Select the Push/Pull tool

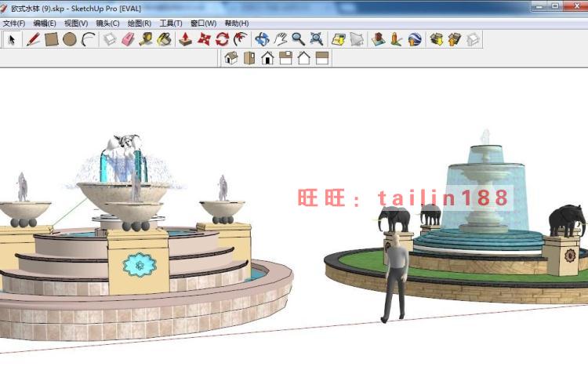pyautogui.click(x=185, y=39)
